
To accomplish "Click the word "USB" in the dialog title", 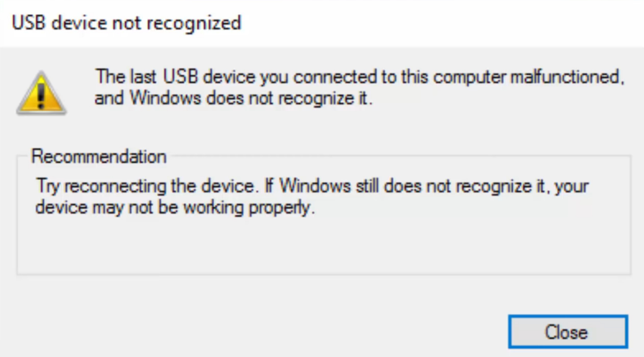I will pos(29,23).
